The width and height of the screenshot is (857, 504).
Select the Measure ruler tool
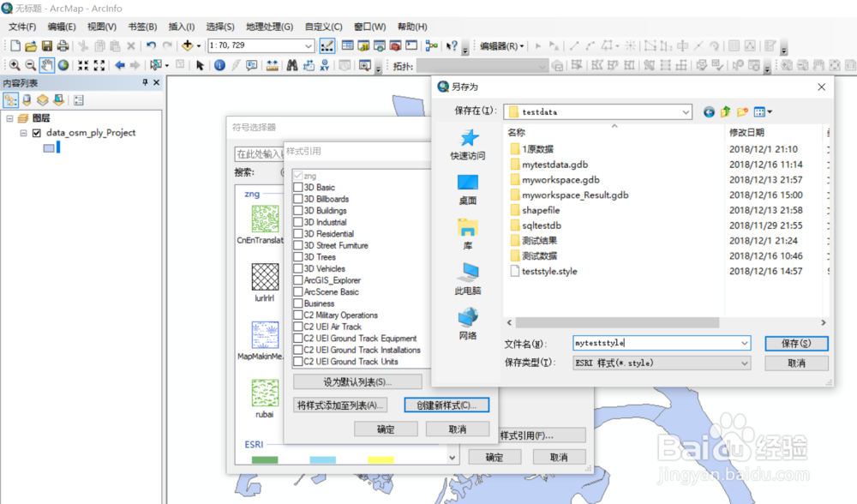[272, 66]
